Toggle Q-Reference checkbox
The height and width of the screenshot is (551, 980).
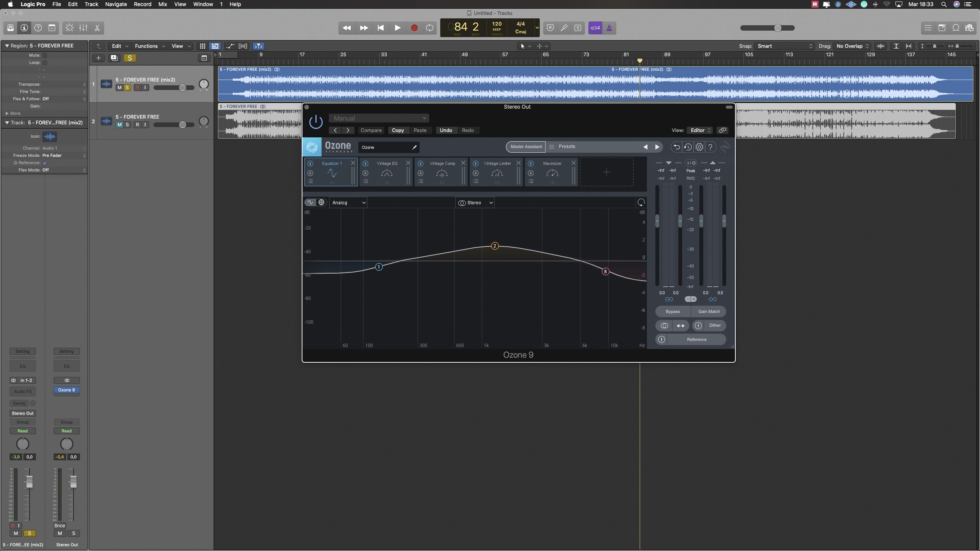coord(45,163)
